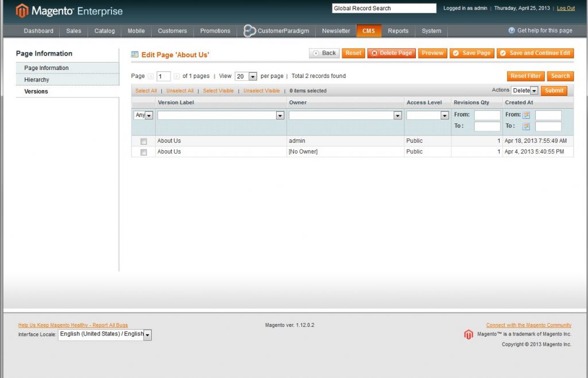This screenshot has width=588, height=378.
Task: Check the checkbox for the [No Owner] version row
Action: point(144,151)
